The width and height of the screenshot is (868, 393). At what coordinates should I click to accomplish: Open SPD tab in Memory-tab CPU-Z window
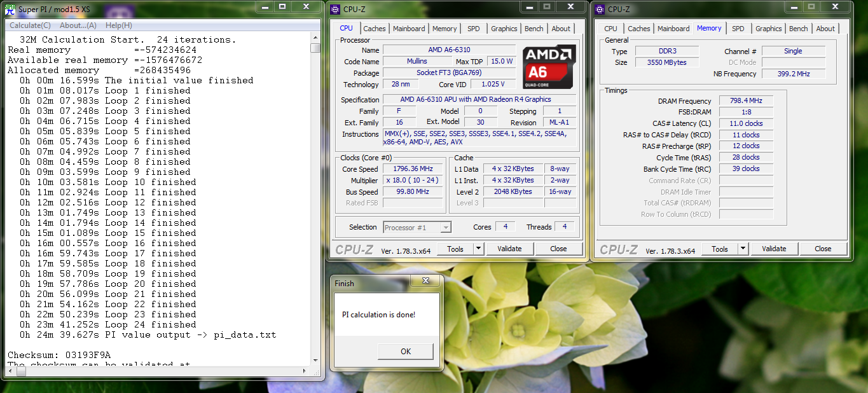coord(738,29)
